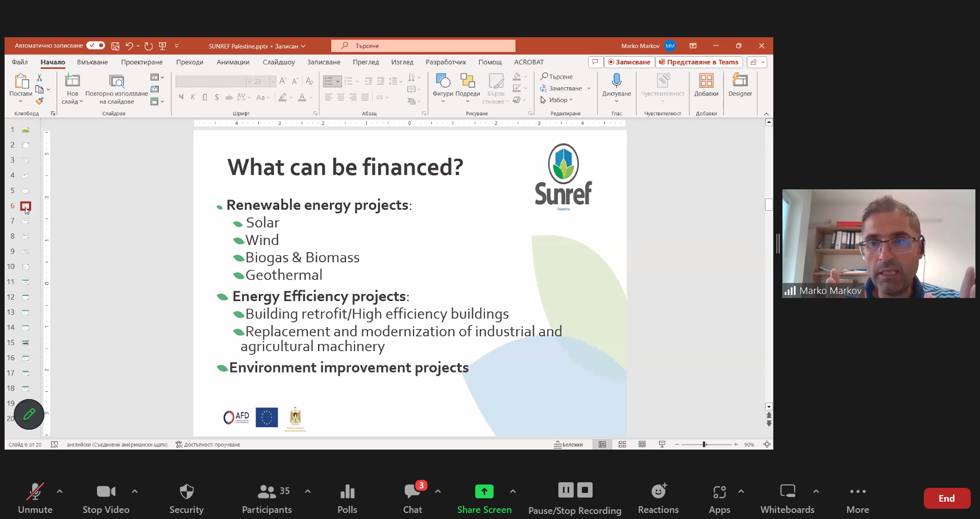
Task: Open the Animations ribbon tab
Action: tap(233, 62)
